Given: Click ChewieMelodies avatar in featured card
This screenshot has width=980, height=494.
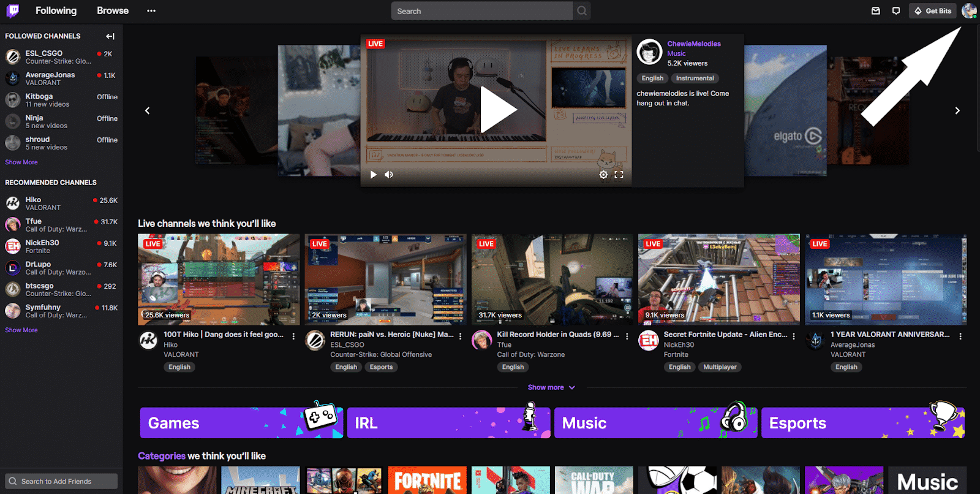Looking at the screenshot, I should [649, 52].
